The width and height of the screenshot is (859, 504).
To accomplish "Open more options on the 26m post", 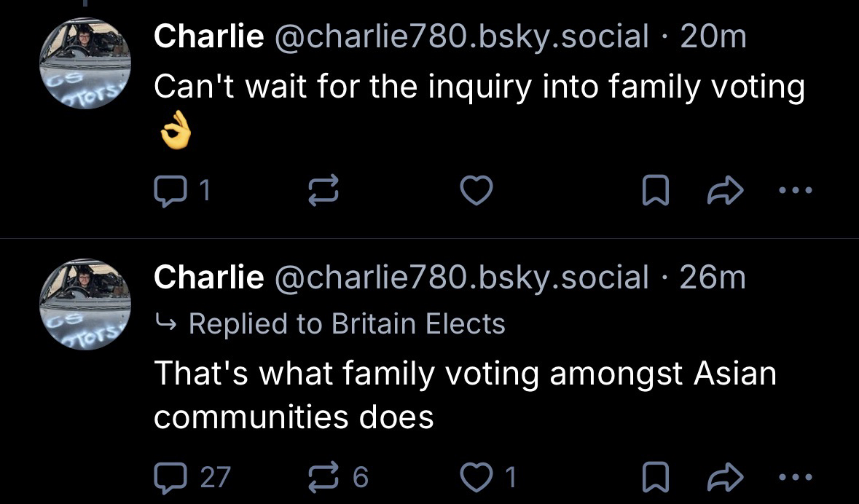I will (x=794, y=478).
